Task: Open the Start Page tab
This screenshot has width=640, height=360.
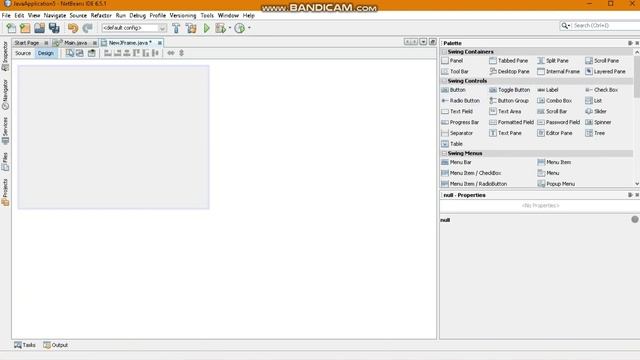Action: point(27,43)
